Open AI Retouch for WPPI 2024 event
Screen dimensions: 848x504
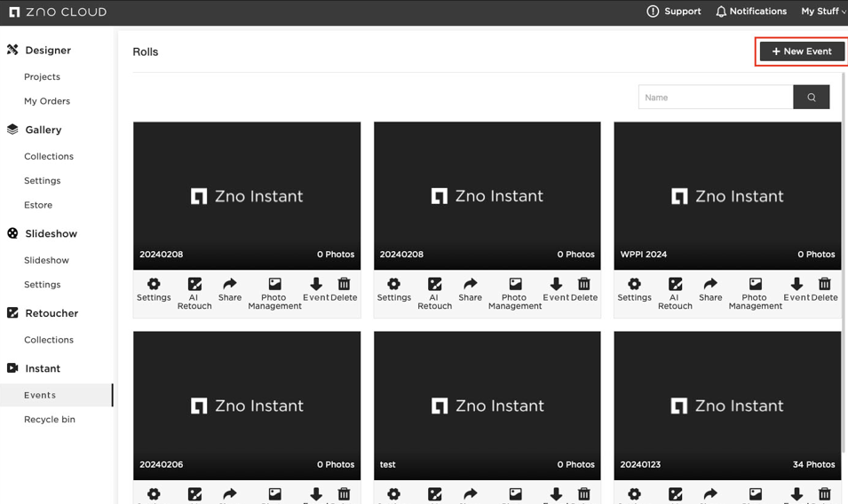(675, 294)
